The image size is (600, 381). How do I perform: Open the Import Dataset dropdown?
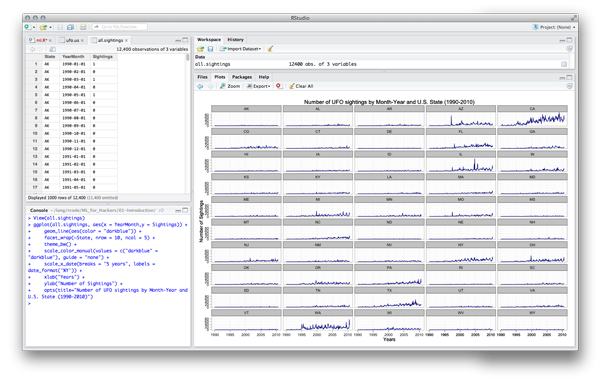click(241, 49)
